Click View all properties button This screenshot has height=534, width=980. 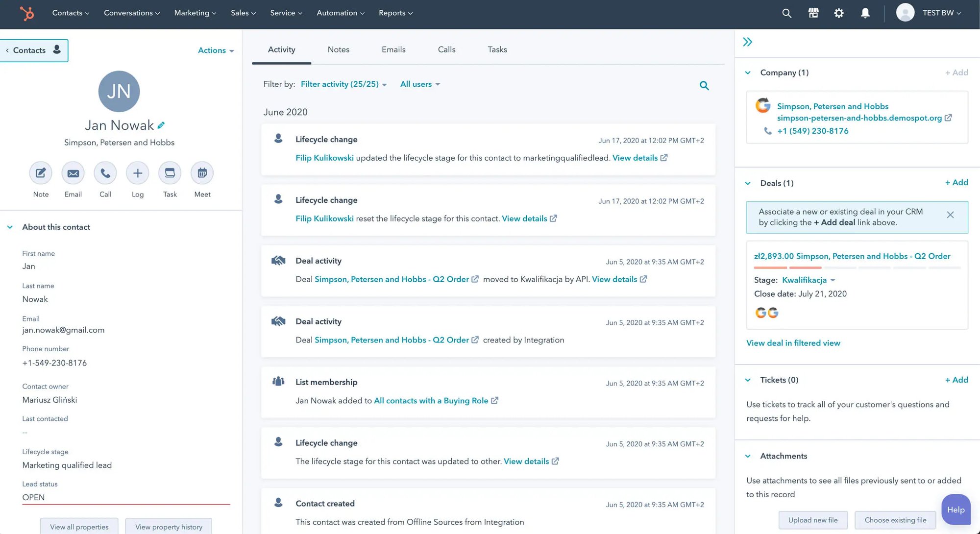tap(79, 526)
